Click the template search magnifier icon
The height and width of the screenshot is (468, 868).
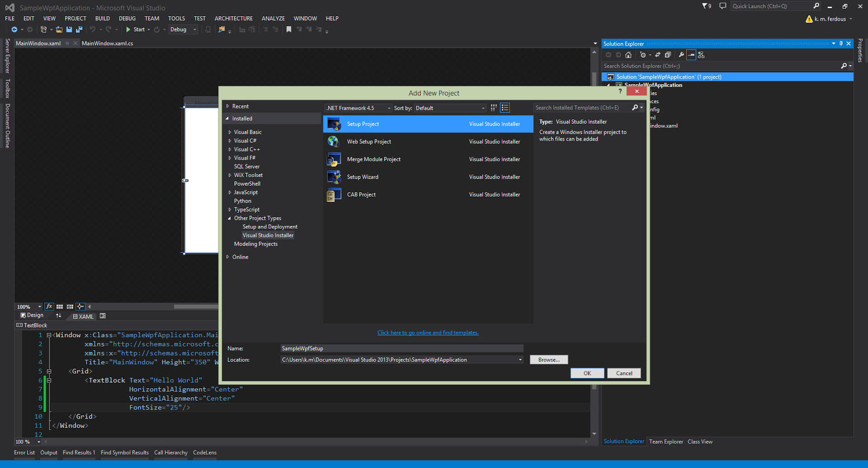coord(635,107)
